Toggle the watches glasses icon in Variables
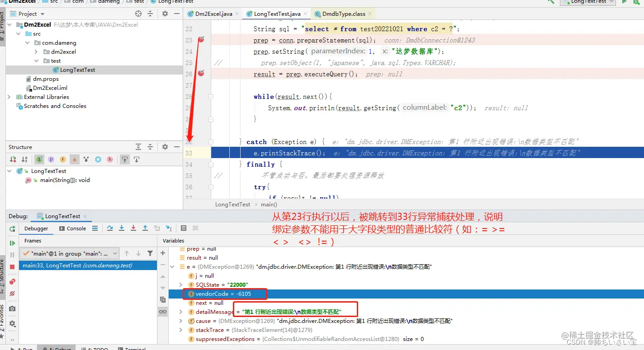 [x=163, y=312]
